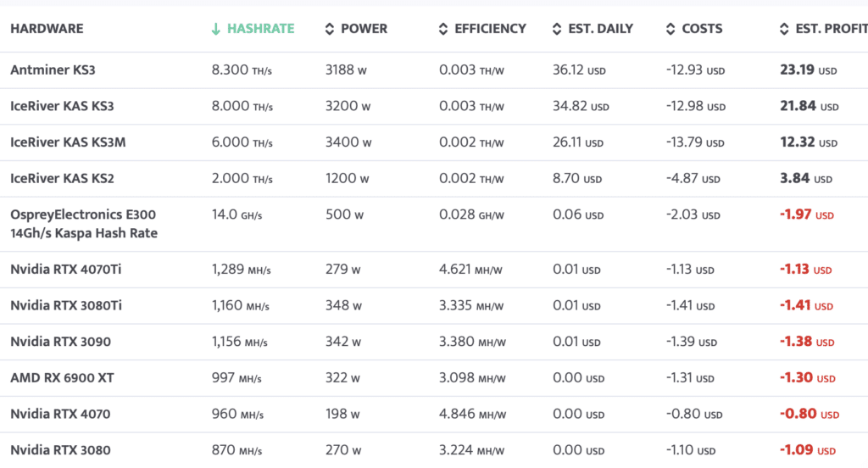Sort by the Hashrate arrow icon
The height and width of the screenshot is (468, 868).
pos(216,29)
